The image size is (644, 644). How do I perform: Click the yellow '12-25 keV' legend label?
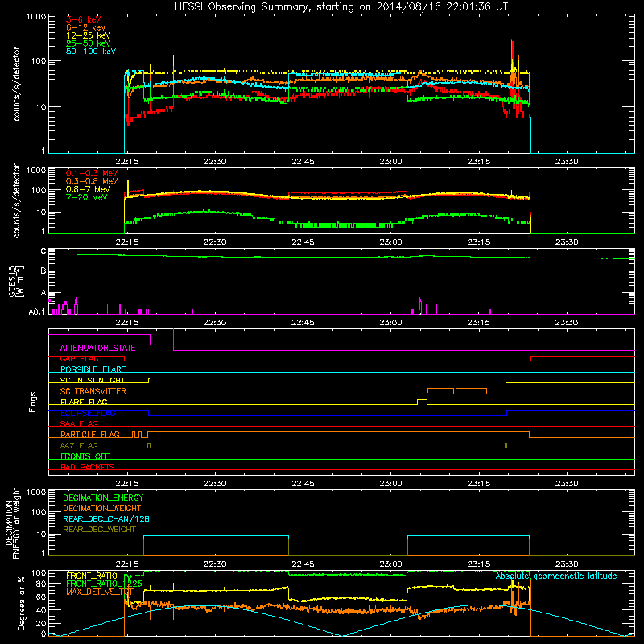[x=89, y=35]
